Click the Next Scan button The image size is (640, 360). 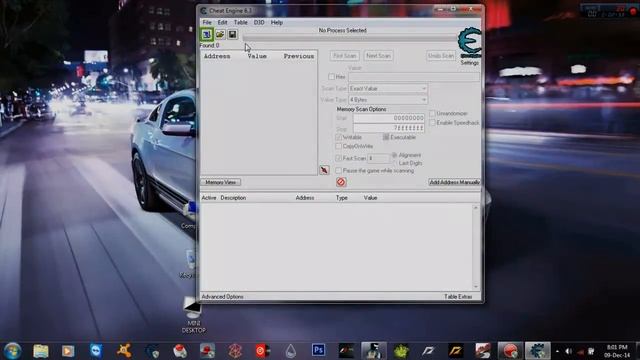(x=378, y=56)
